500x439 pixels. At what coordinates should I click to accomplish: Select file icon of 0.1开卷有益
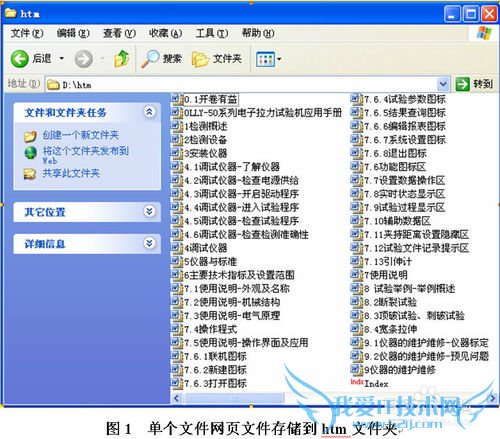coord(176,99)
